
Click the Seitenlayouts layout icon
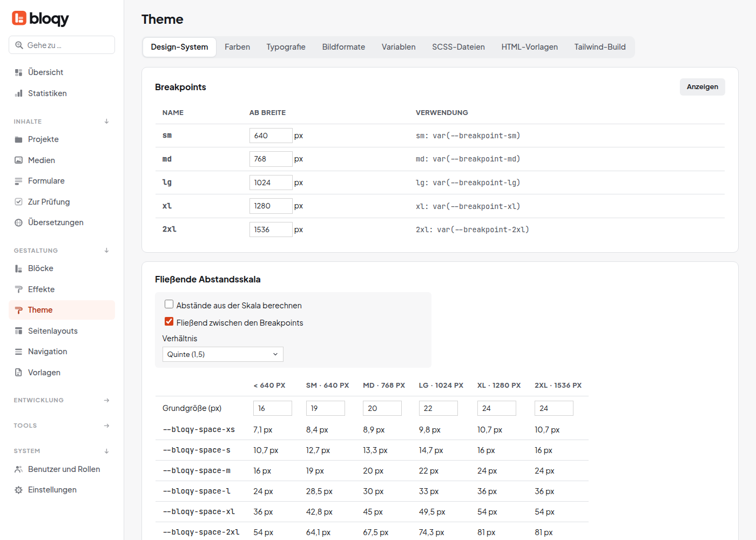pyautogui.click(x=18, y=331)
